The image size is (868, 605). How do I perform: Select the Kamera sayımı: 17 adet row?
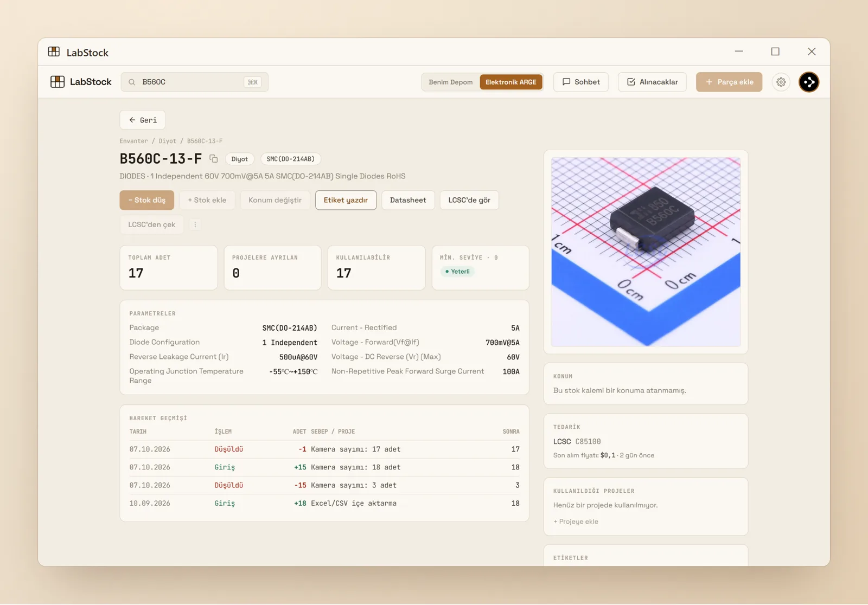pos(324,449)
